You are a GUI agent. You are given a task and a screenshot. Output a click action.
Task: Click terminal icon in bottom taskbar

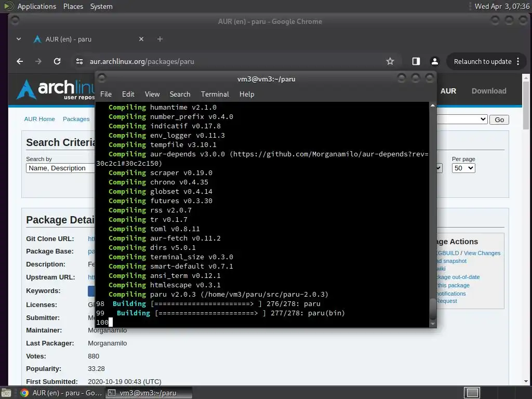point(111,393)
